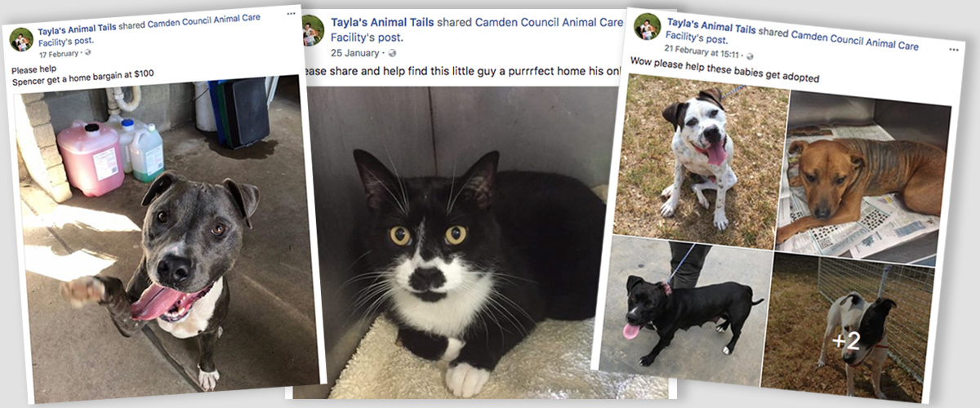
Task: Open the left post's options ellipsis menu
Action: (x=291, y=14)
